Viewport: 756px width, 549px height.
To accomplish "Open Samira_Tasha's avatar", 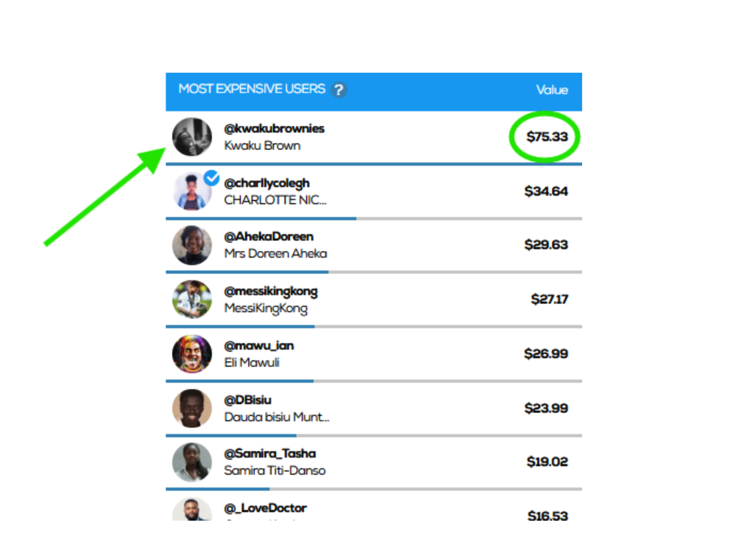I will (192, 462).
